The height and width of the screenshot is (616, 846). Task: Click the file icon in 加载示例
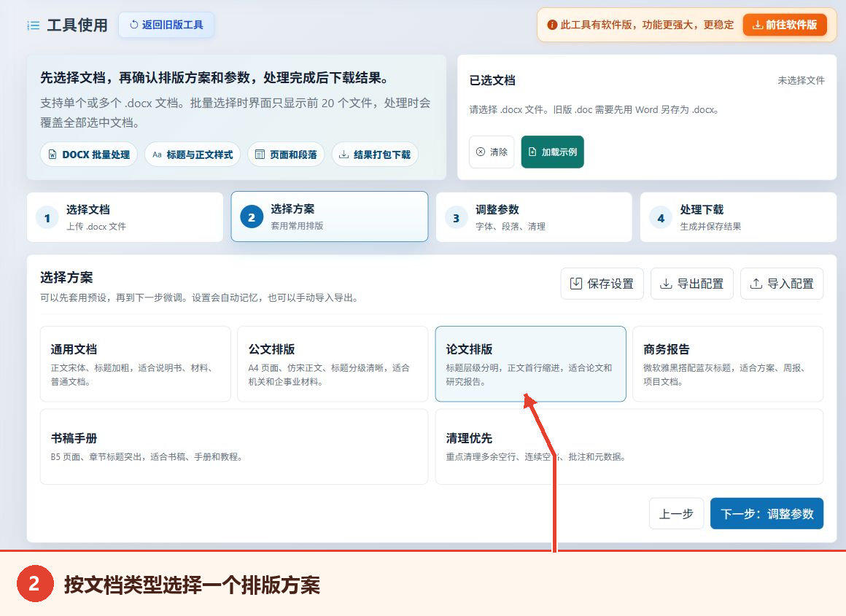point(532,152)
